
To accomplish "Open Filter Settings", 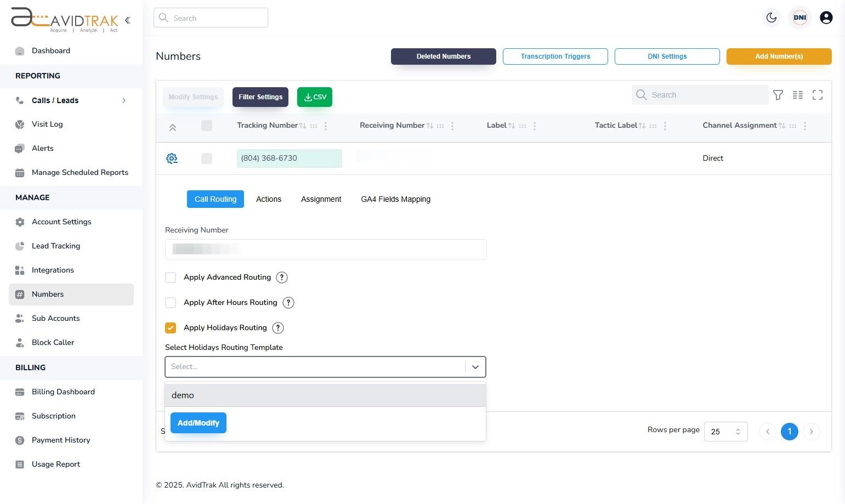I will (x=260, y=97).
